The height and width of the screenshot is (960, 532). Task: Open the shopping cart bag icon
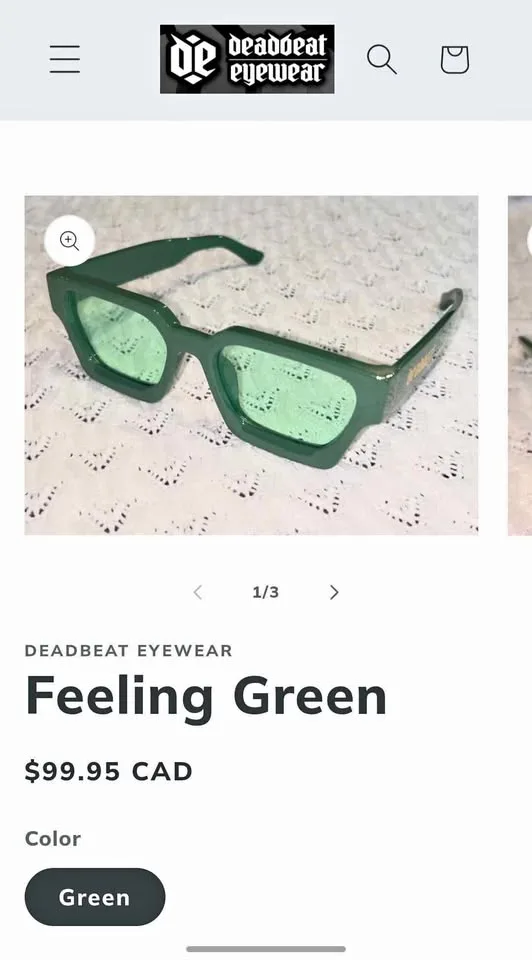point(455,59)
